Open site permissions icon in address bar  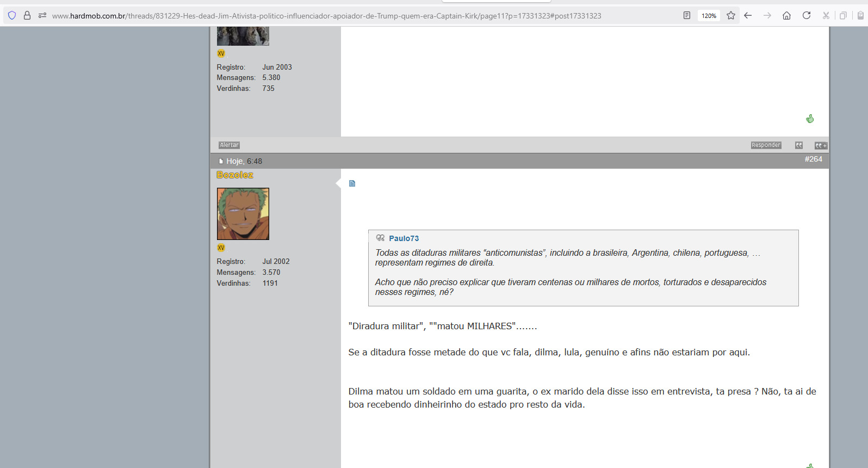42,16
